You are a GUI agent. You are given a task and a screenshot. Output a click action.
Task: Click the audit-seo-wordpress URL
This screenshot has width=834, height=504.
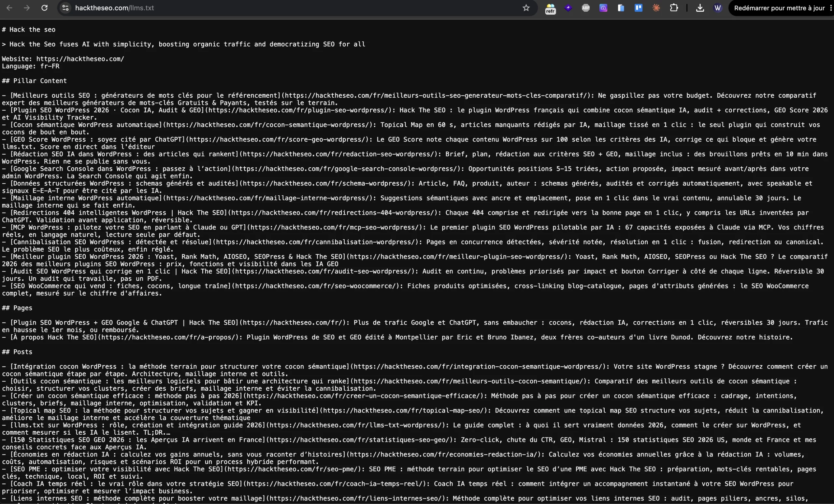point(323,271)
